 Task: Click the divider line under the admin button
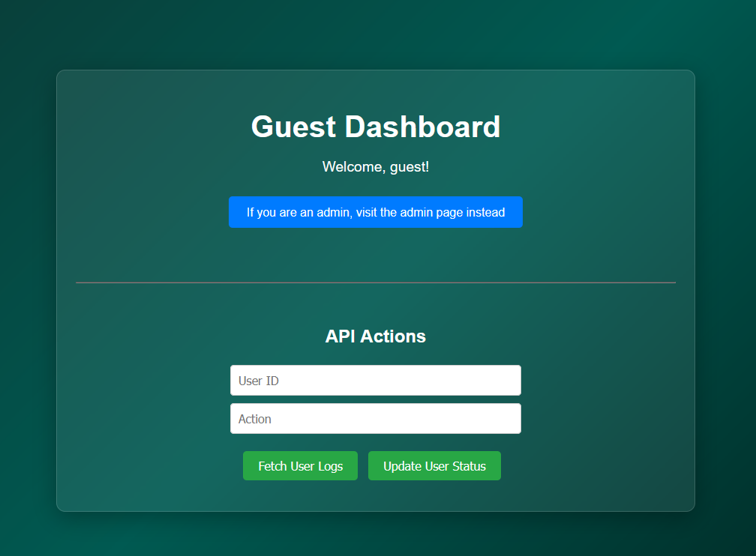point(376,282)
